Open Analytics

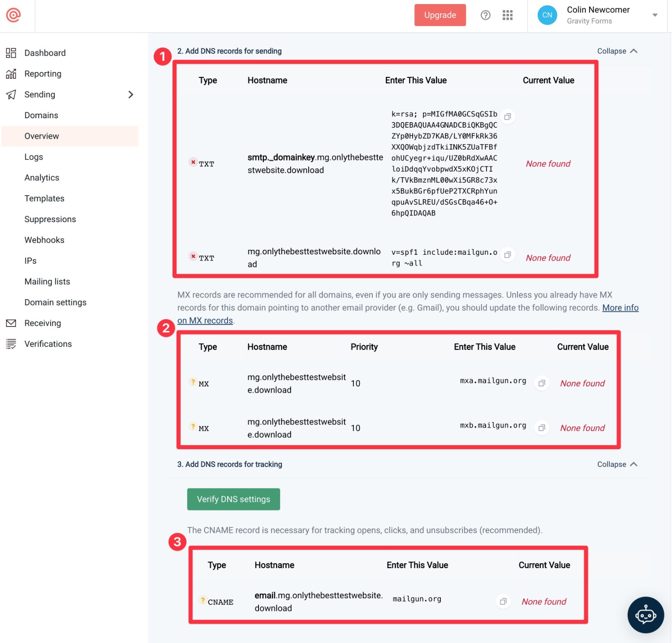pyautogui.click(x=42, y=178)
